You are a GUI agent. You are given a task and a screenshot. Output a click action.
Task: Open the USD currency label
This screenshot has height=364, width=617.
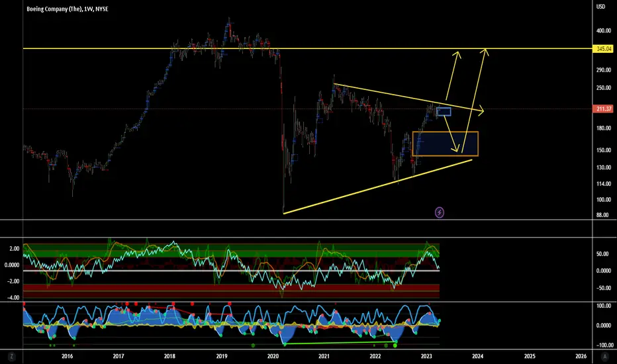(600, 7)
